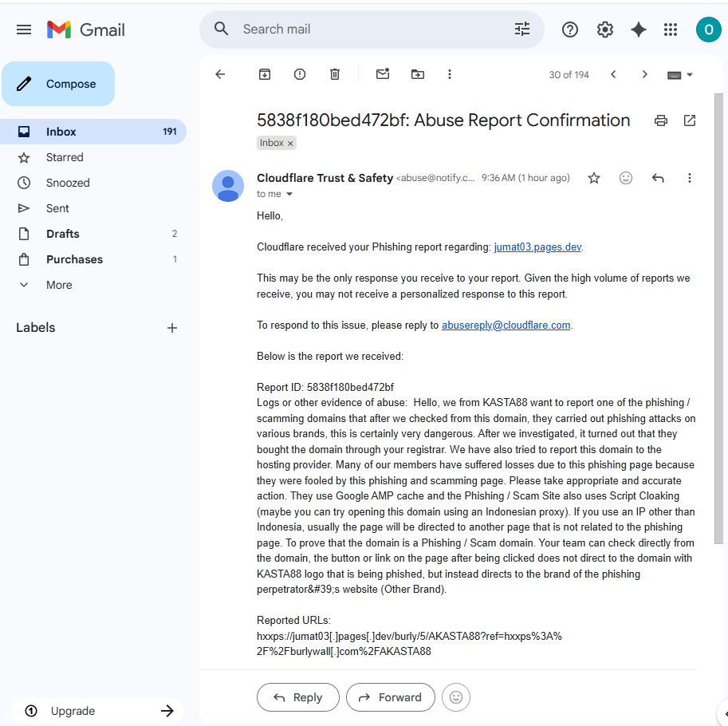Image resolution: width=728 pixels, height=726 pixels.
Task: Remove the Inbox label chip
Action: click(290, 144)
